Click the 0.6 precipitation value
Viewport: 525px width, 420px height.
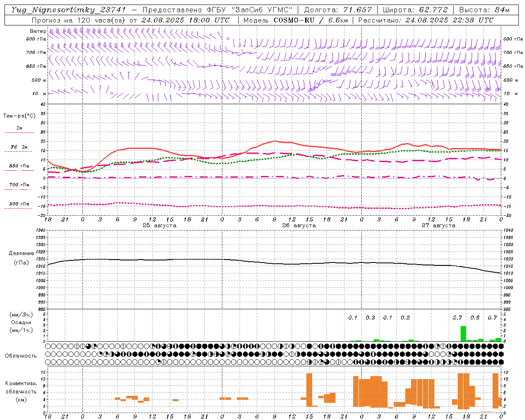[475, 318]
